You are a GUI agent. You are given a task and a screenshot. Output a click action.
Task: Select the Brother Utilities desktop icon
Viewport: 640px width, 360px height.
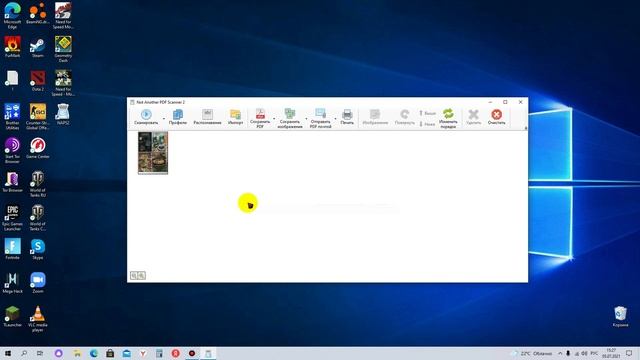click(12, 116)
